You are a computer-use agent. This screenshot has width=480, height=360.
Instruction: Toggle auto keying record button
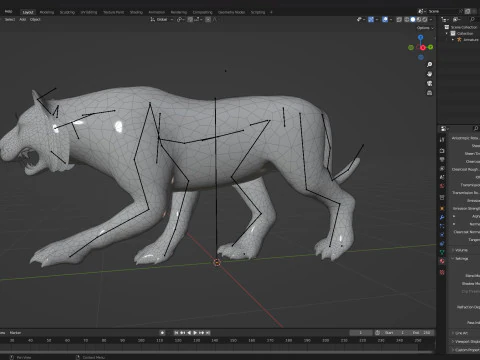tap(162, 333)
